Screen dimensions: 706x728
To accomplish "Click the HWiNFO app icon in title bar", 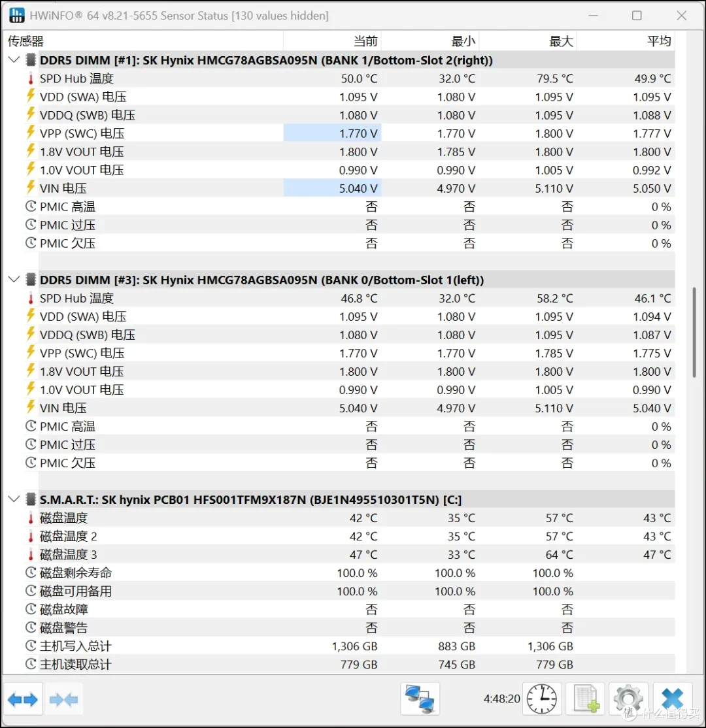I will pyautogui.click(x=17, y=15).
